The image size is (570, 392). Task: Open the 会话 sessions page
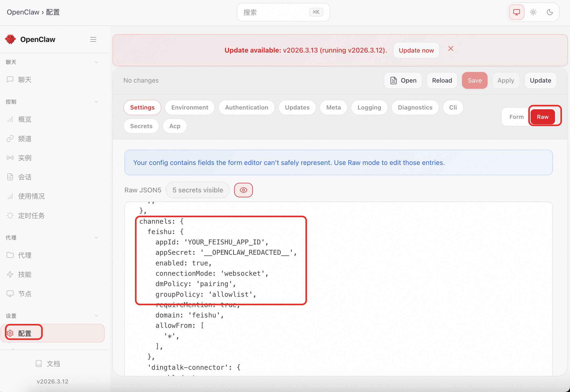(x=52, y=177)
